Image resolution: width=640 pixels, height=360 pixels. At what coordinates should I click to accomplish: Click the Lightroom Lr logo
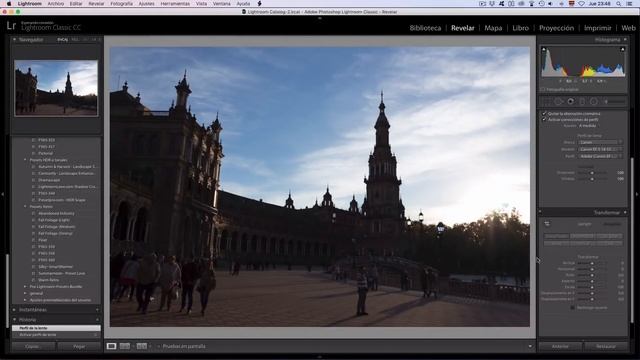point(11,26)
